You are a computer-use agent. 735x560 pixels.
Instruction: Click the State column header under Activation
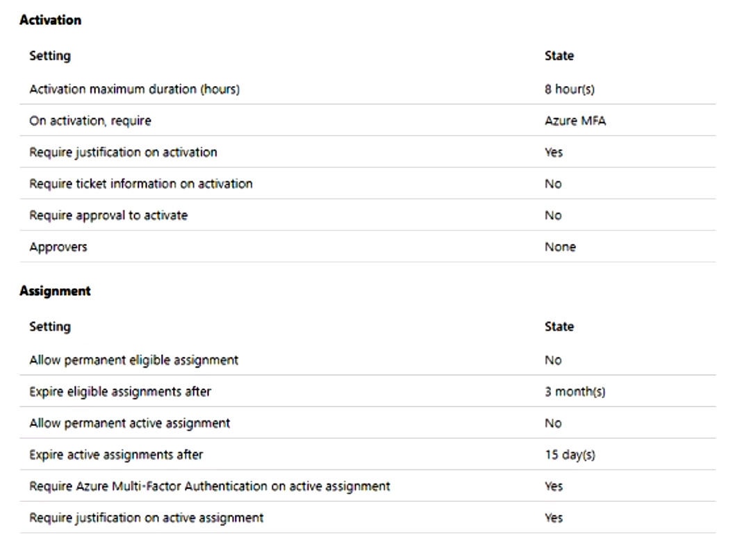[559, 56]
